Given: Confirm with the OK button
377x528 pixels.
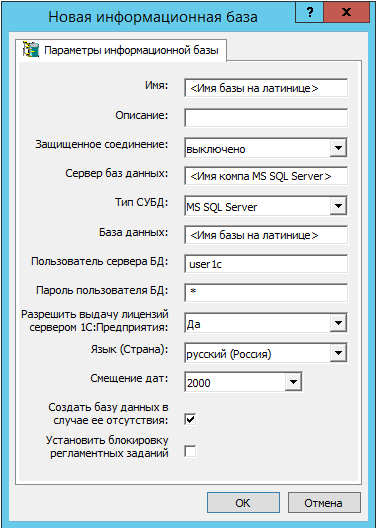Looking at the screenshot, I should point(243,503).
